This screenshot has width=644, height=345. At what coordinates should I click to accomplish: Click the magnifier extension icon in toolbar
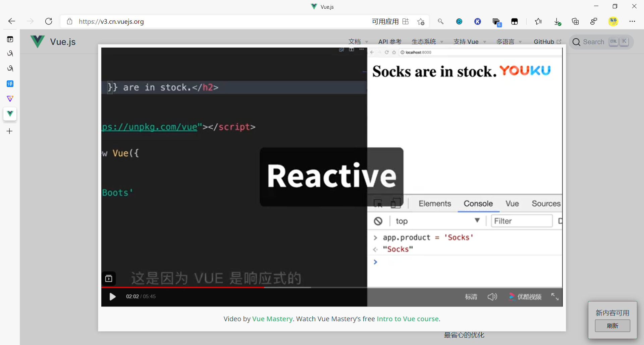coord(441,21)
